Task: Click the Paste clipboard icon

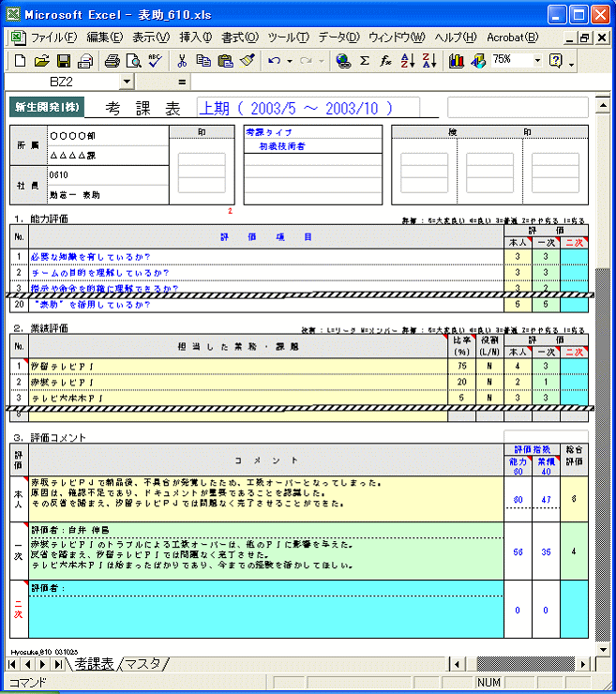Action: (x=226, y=61)
